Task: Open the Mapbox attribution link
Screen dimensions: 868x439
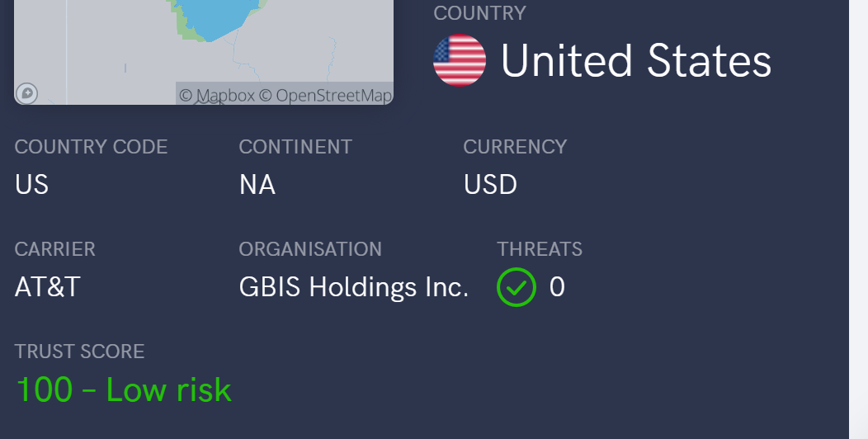Action: point(217,95)
